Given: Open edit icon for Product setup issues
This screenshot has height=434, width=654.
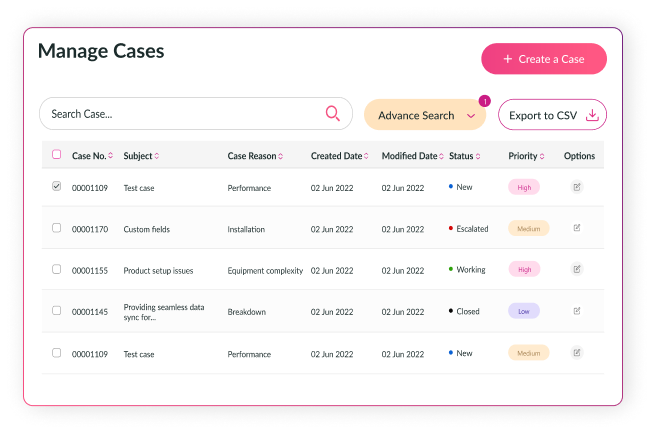Looking at the screenshot, I should point(577,269).
